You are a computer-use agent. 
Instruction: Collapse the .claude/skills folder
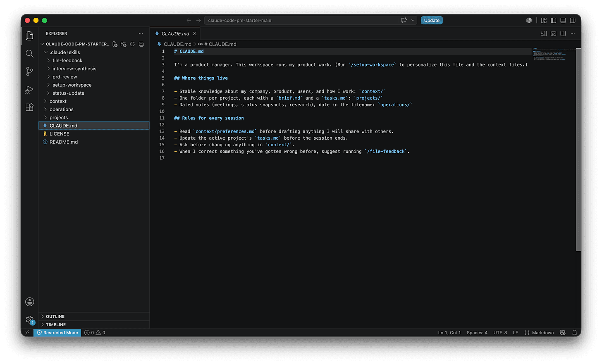pos(94,52)
